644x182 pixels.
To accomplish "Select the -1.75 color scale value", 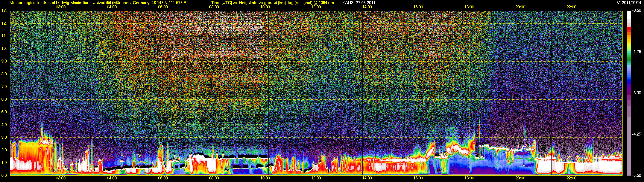I will click(x=636, y=52).
